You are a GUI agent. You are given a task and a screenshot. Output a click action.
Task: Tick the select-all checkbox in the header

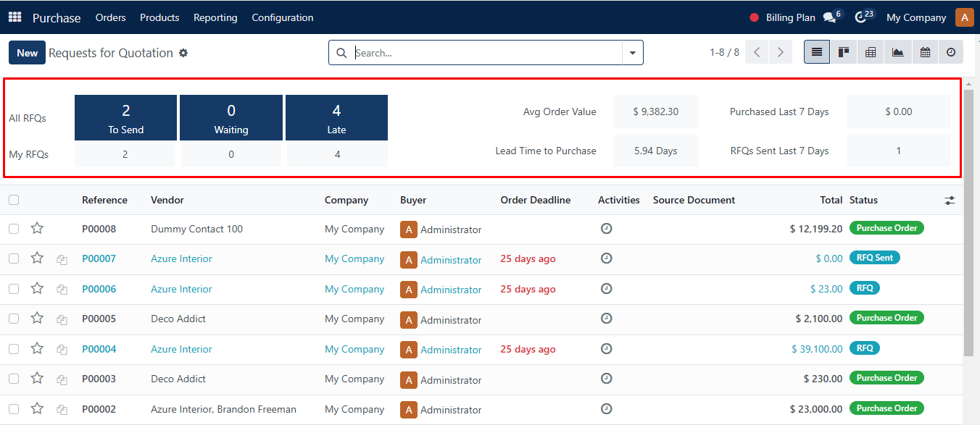[14, 201]
